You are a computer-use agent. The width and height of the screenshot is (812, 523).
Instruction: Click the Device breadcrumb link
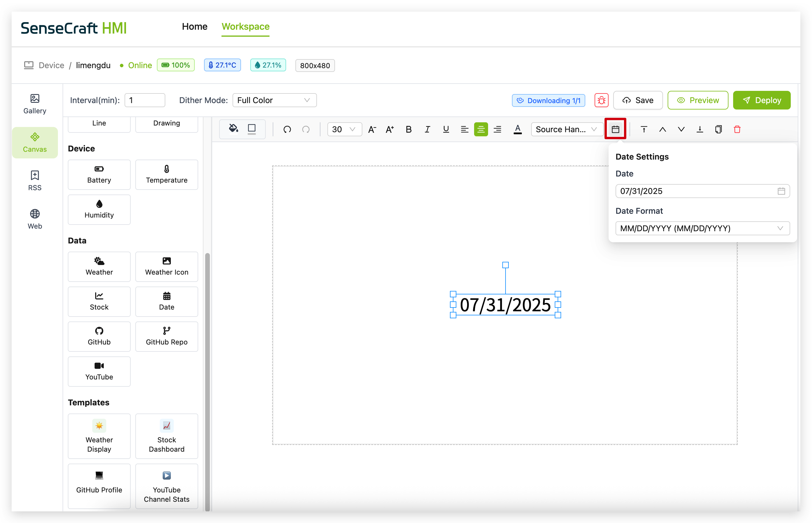(51, 65)
